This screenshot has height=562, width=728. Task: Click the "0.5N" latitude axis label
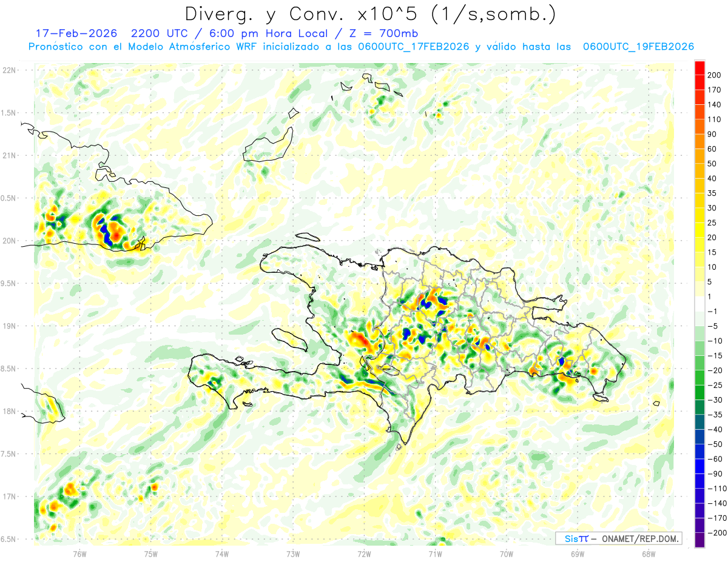[x=9, y=198]
